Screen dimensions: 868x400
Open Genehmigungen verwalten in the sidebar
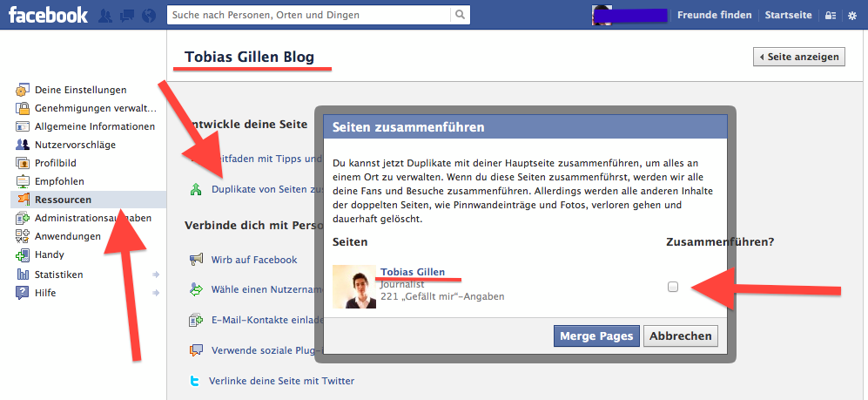click(95, 108)
